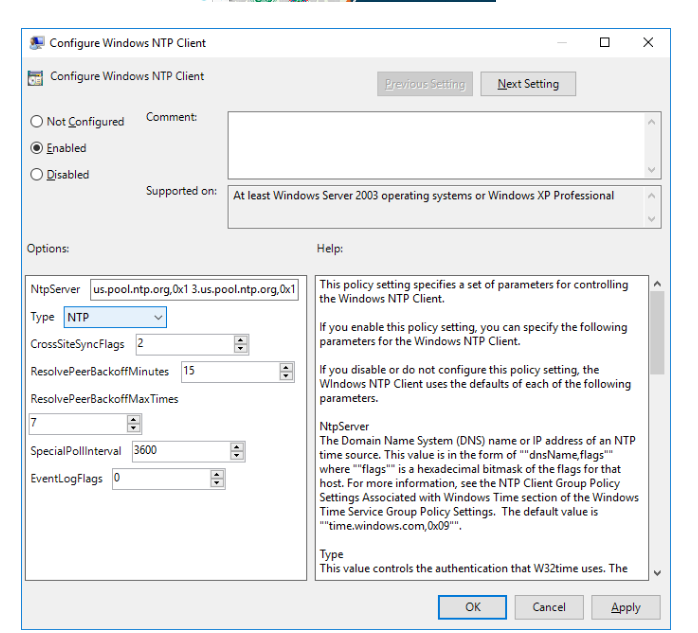Viewport: 698px width, 633px height.
Task: Click the Next Setting button
Action: coord(528,84)
